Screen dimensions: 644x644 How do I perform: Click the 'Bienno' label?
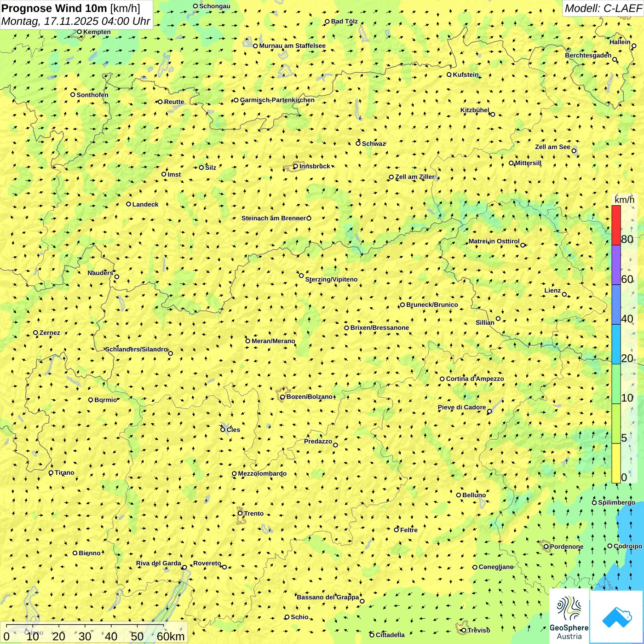pos(89,553)
